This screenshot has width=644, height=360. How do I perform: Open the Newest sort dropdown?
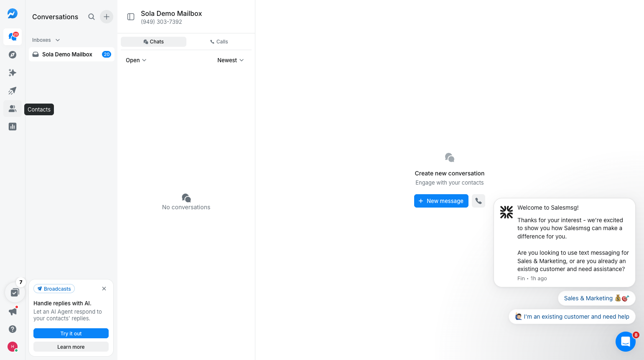coord(231,60)
